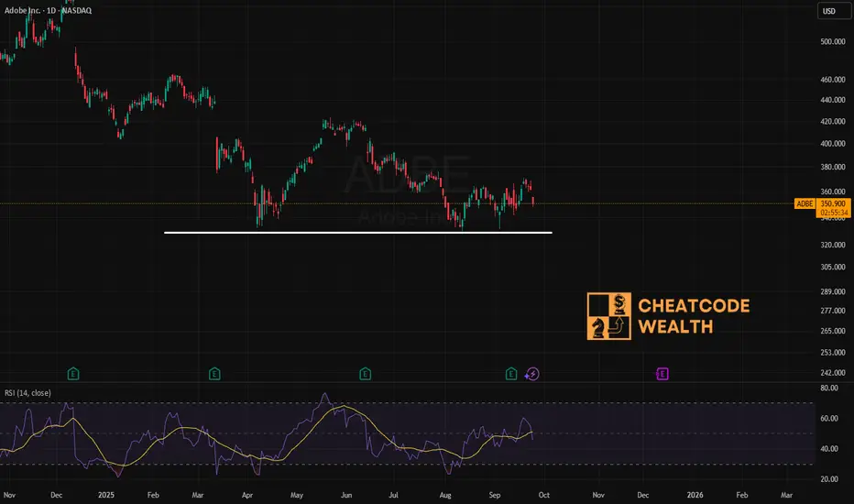The image size is (854, 504).
Task: Click the 500.000 price axis label
Action: [833, 41]
